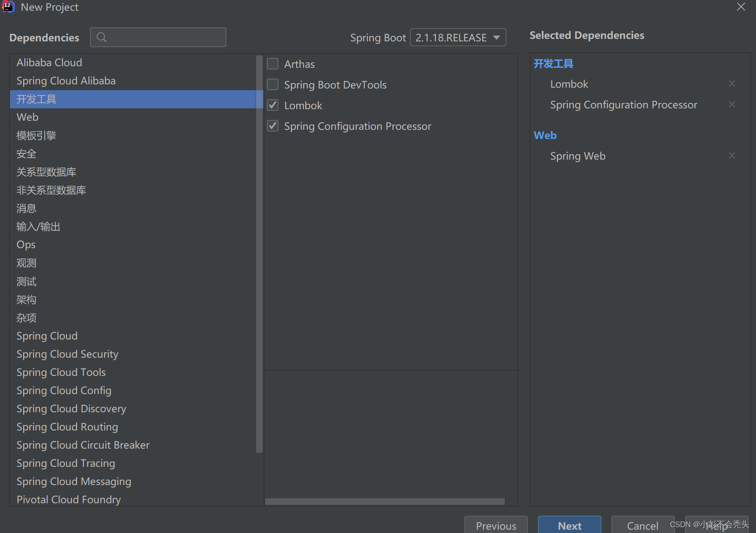Image resolution: width=756 pixels, height=533 pixels.
Task: Select the 架构 category
Action: pyautogui.click(x=133, y=299)
